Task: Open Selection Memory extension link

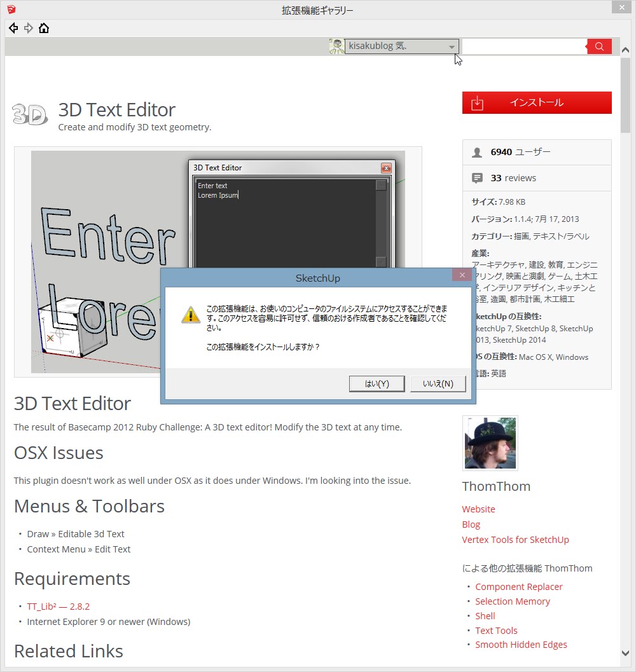Action: coord(513,601)
